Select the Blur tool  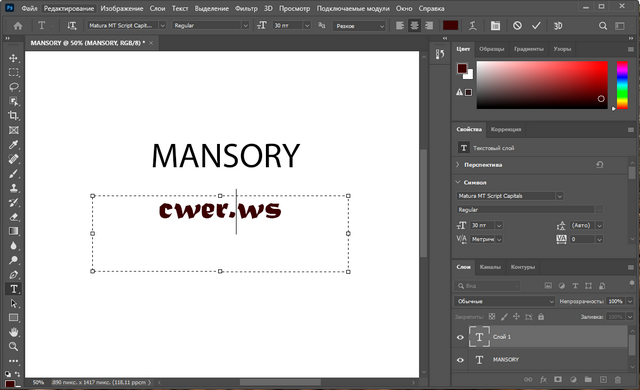click(x=13, y=246)
